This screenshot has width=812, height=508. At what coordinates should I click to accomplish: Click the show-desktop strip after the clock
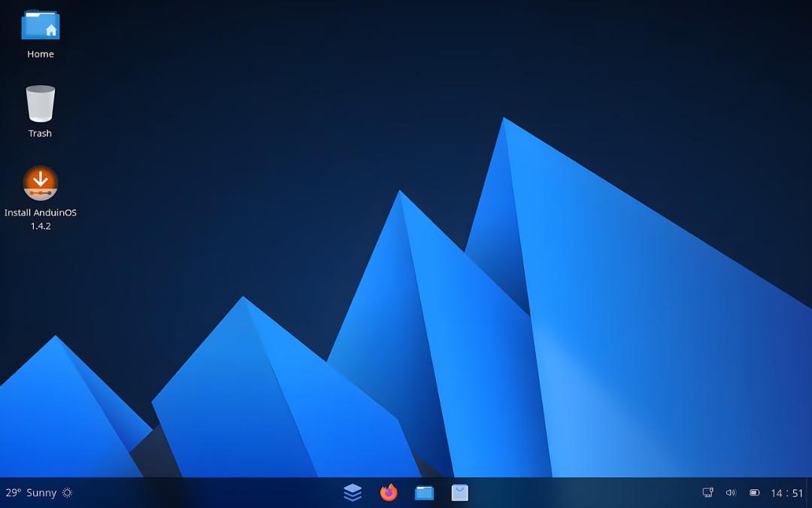(x=809, y=492)
